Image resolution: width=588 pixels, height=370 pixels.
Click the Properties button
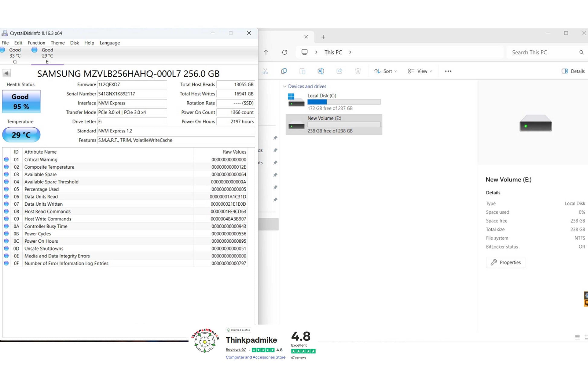coord(506,262)
